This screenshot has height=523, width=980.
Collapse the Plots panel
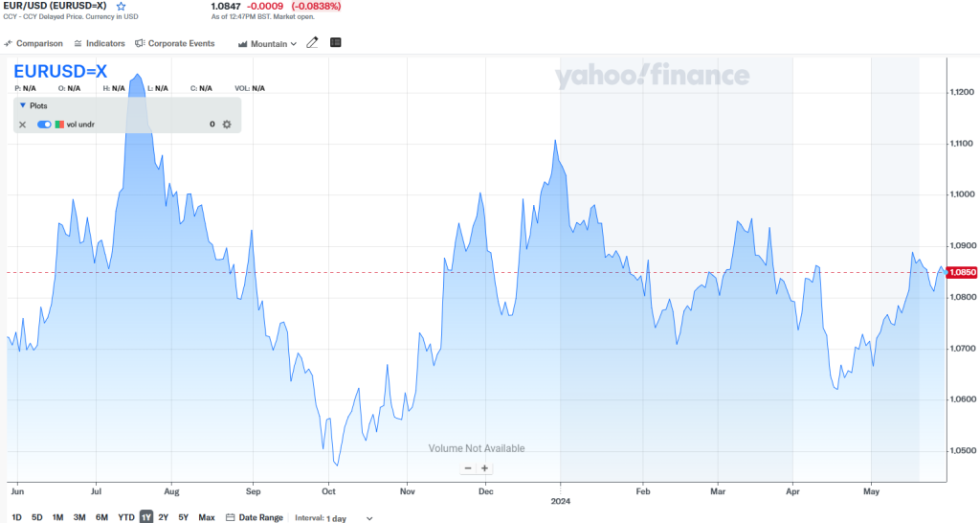point(23,106)
